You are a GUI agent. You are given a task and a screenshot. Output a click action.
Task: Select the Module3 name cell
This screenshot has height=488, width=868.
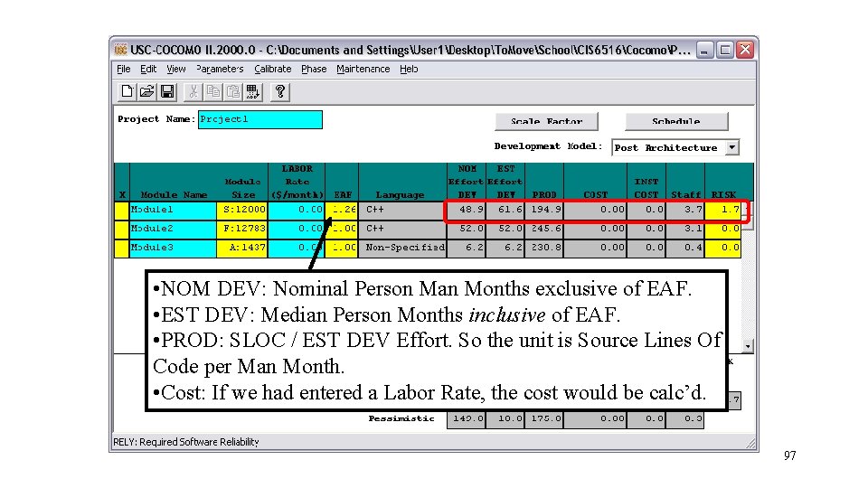[173, 248]
